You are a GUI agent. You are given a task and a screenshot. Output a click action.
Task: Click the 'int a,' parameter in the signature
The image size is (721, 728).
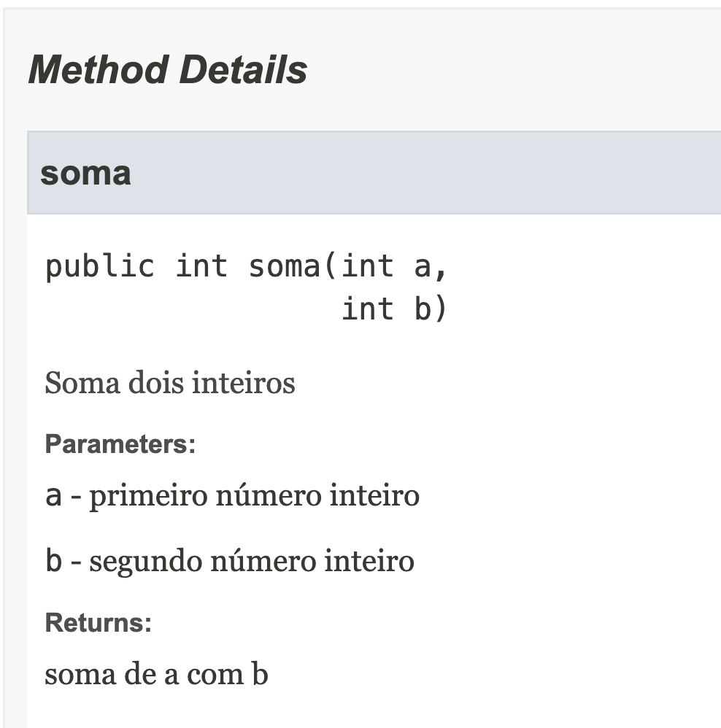coord(394,267)
